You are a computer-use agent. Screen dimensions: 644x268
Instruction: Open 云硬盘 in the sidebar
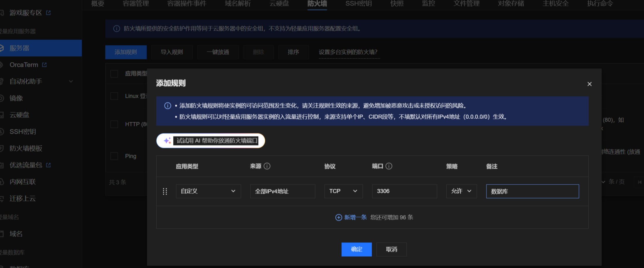18,115
